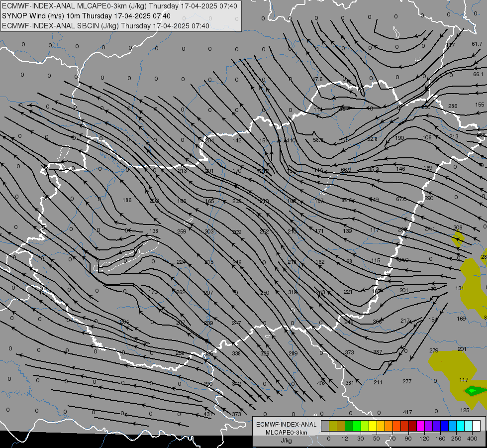Pick the pure yellow swatch in legend
Image resolution: width=487 pixels, height=448 pixels.
pos(373,426)
